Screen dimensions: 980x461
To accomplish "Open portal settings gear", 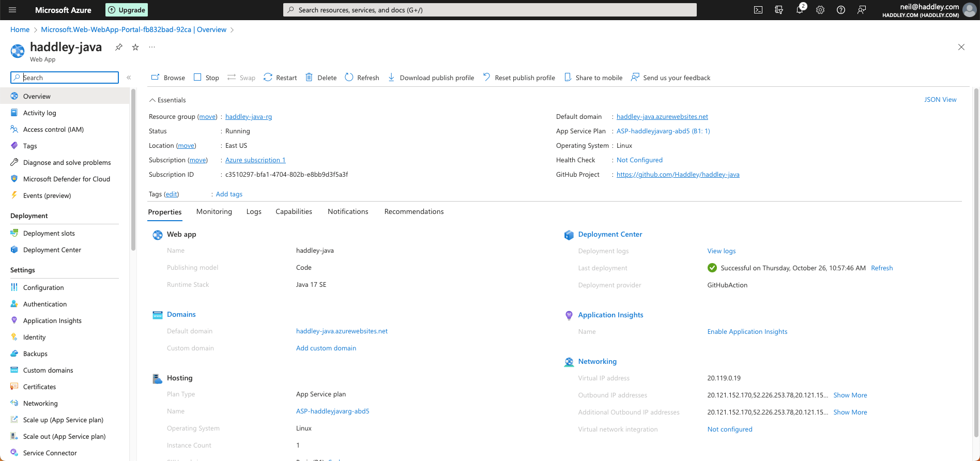I will (820, 10).
